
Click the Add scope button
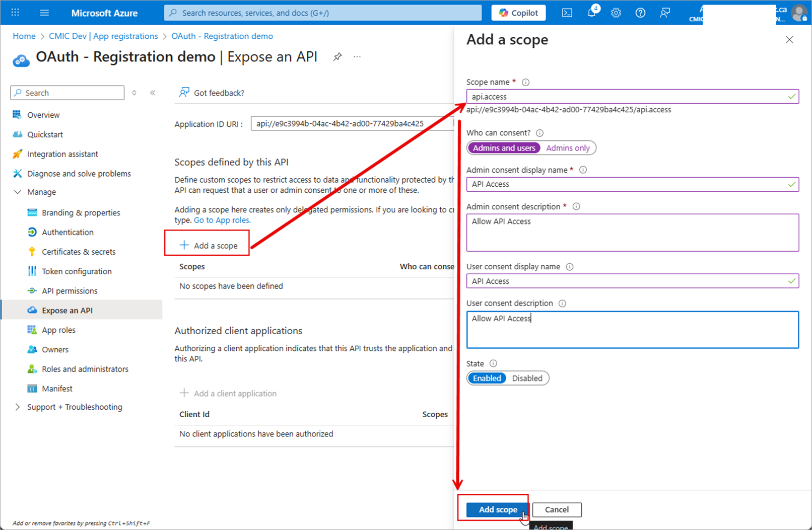point(497,510)
